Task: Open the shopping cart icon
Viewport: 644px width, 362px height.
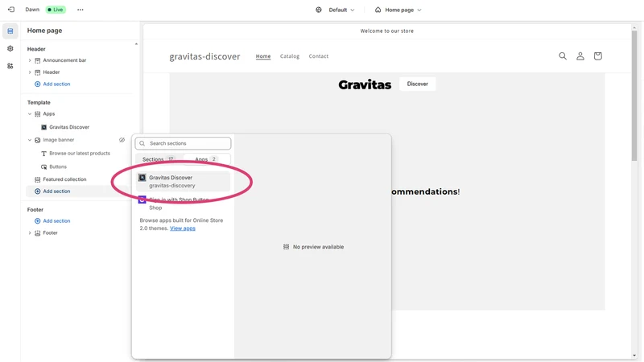Action: (597, 56)
